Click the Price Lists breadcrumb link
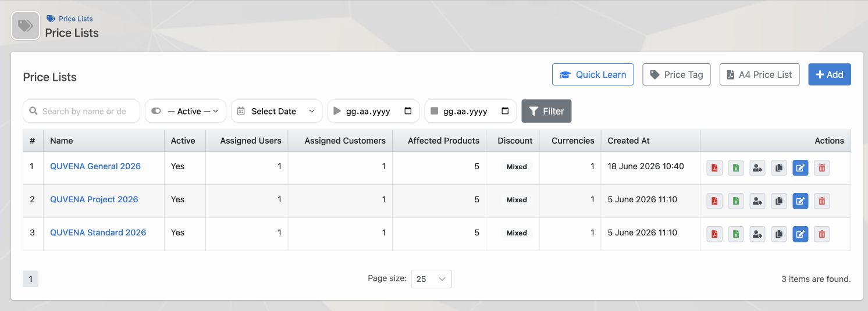Screen dimensions: 868x311 coord(76,19)
